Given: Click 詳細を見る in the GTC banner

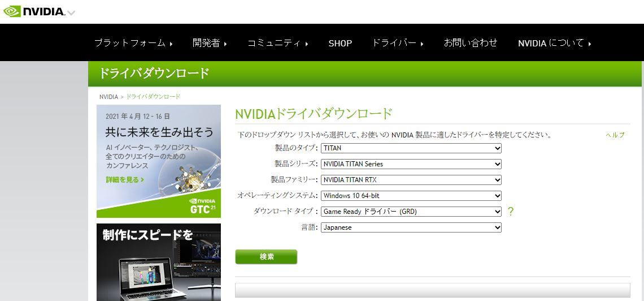Looking at the screenshot, I should pyautogui.click(x=125, y=180).
